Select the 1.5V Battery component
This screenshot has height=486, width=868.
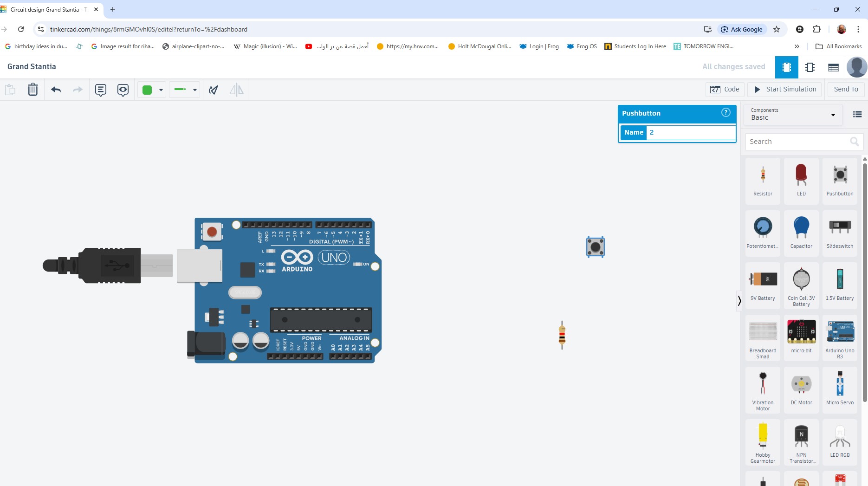[840, 285]
